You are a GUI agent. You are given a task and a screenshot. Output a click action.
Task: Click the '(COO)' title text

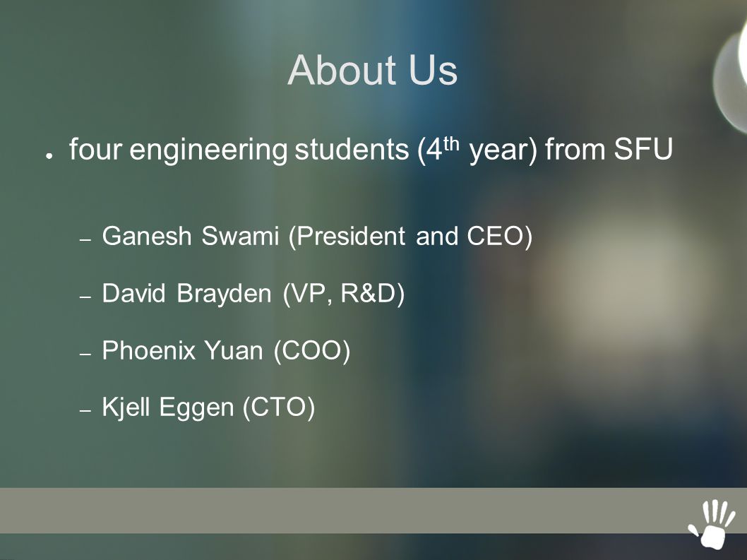[x=312, y=351]
